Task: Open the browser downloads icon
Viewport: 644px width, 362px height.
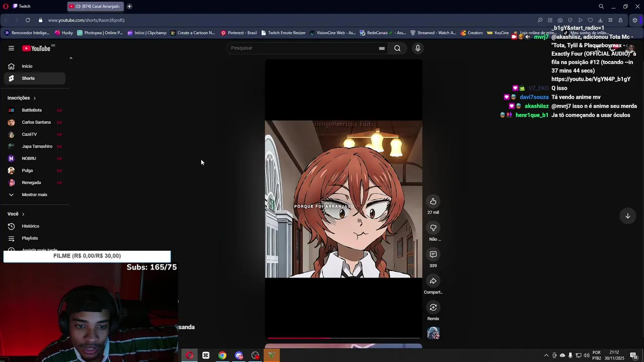Action: click(600, 20)
